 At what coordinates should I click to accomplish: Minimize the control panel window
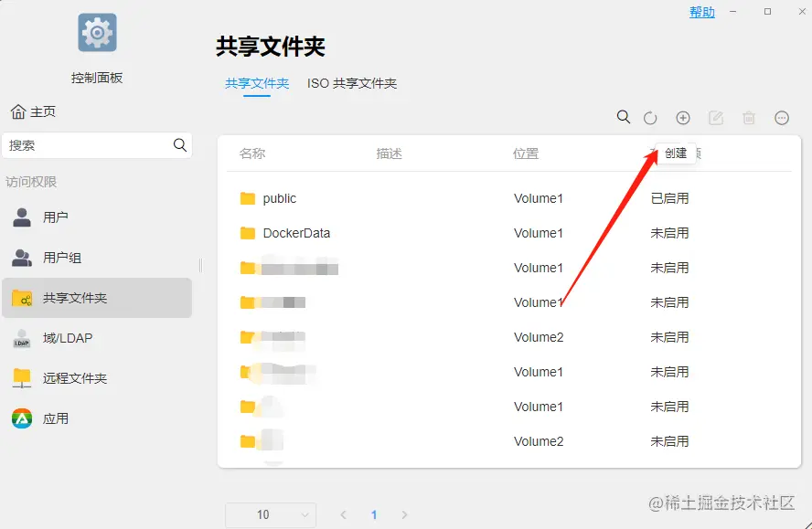coord(732,11)
